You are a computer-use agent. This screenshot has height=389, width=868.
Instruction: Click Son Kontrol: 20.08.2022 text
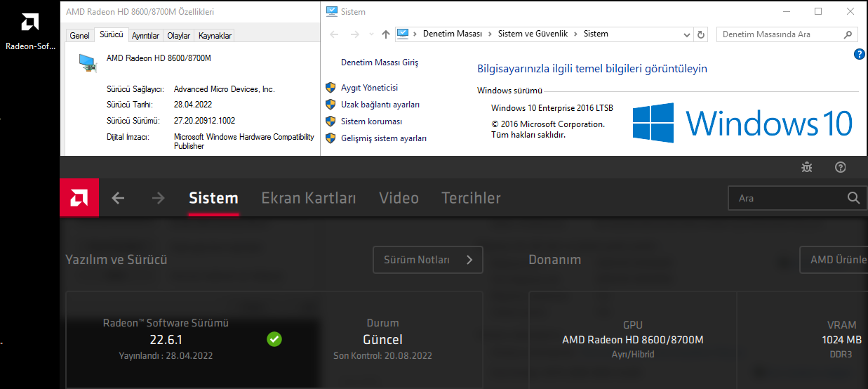(x=382, y=356)
